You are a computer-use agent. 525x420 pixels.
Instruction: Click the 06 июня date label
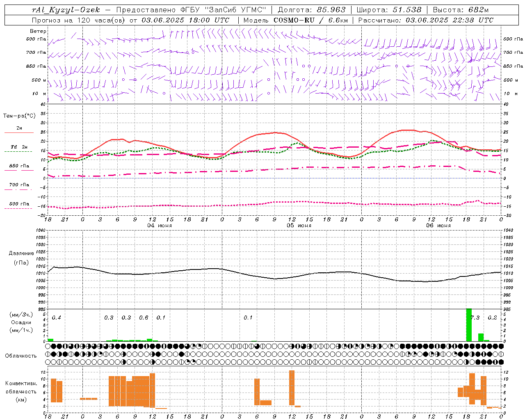click(x=438, y=225)
